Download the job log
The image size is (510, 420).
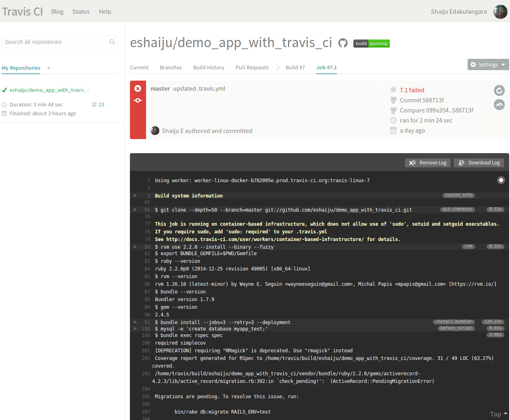pos(479,163)
